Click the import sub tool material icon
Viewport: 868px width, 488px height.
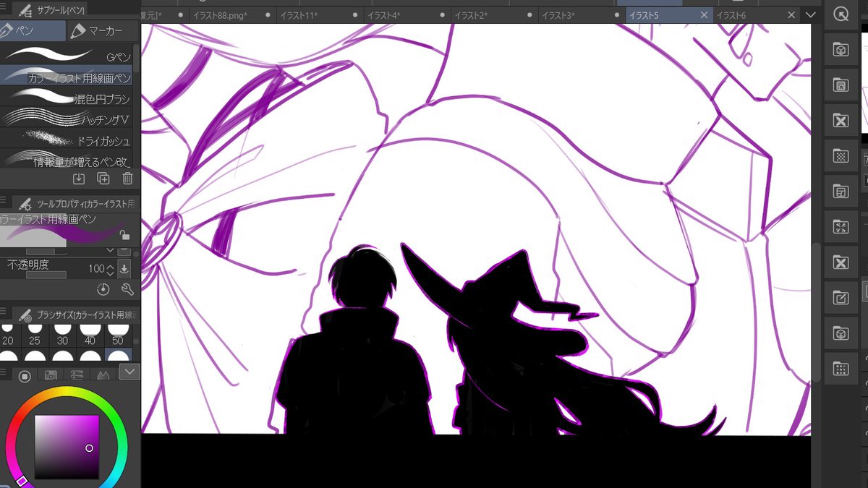pos(79,179)
